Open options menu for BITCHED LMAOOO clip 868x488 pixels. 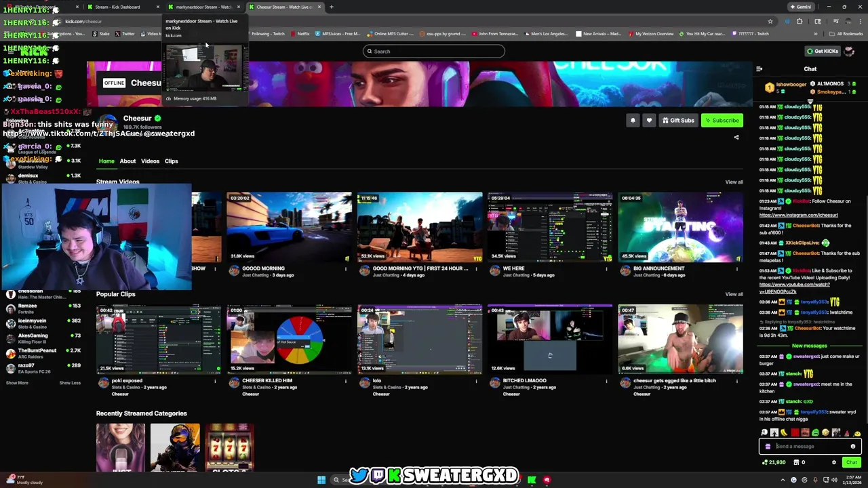pyautogui.click(x=607, y=381)
